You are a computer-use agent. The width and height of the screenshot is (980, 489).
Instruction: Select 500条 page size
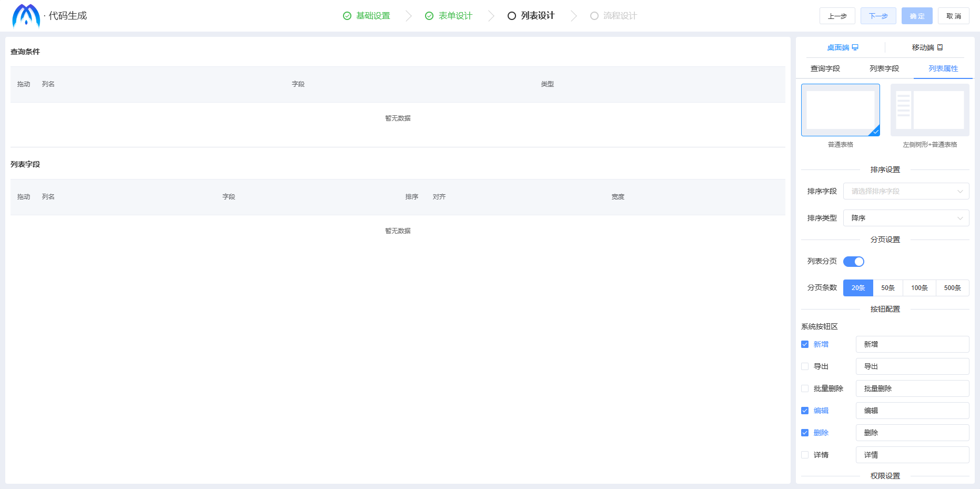coord(953,288)
